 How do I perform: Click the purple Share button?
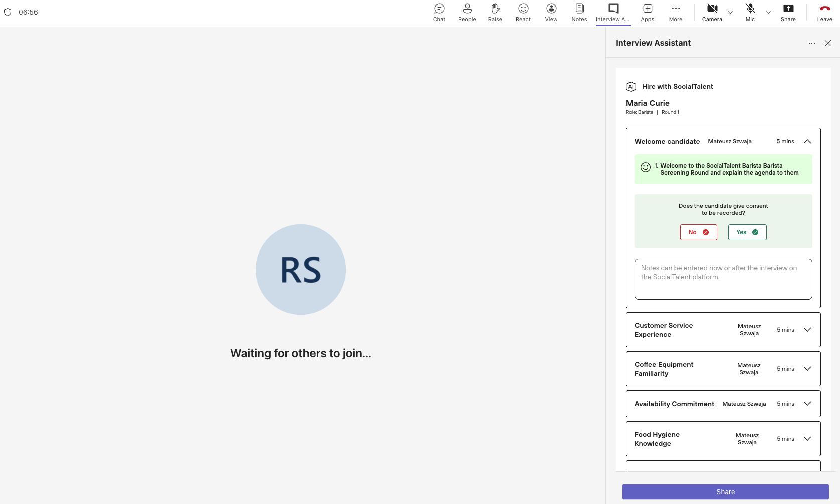coord(725,492)
